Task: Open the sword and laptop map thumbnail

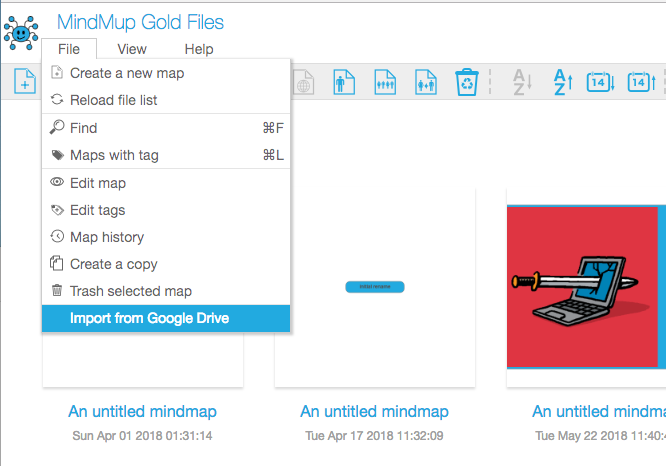Action: pos(586,287)
